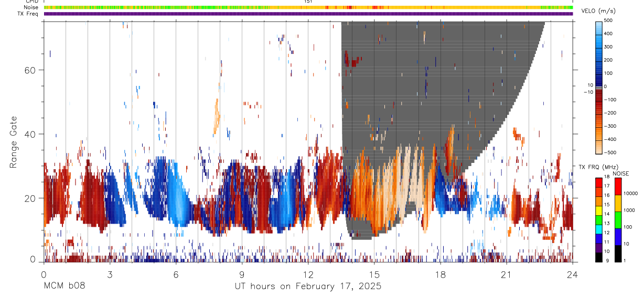This screenshot has height=297, width=644.
Task: Click the "24" tick on UT hours axis
Action: pos(573,274)
